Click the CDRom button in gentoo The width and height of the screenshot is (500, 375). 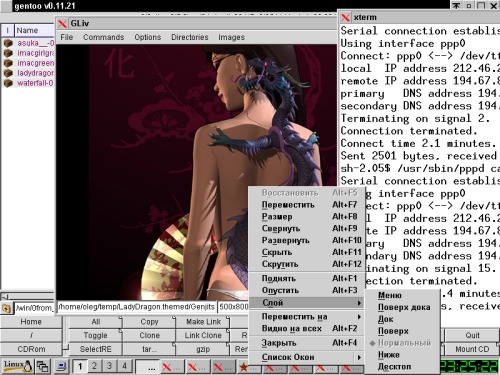[x=31, y=349]
